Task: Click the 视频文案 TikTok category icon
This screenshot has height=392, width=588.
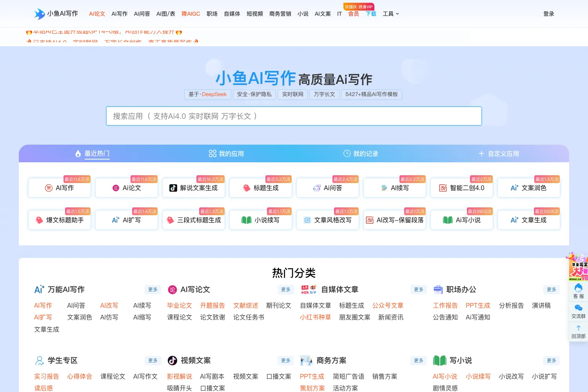Action: tap(172, 360)
